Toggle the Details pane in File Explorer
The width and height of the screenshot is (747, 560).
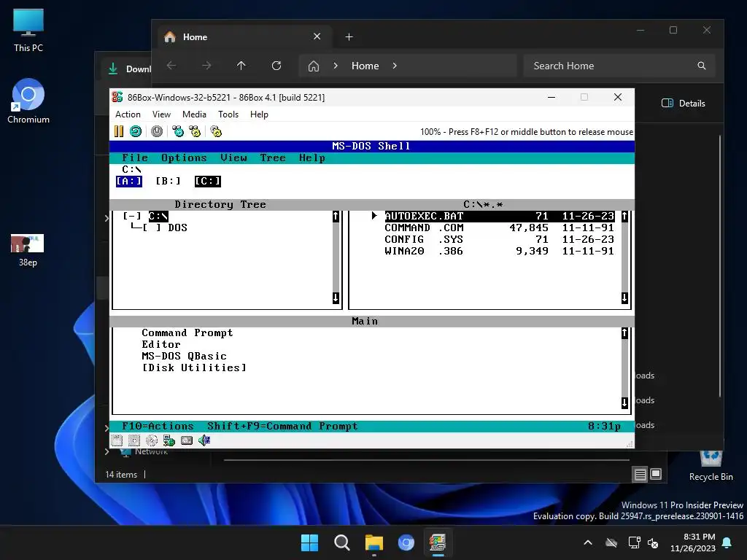(x=683, y=104)
